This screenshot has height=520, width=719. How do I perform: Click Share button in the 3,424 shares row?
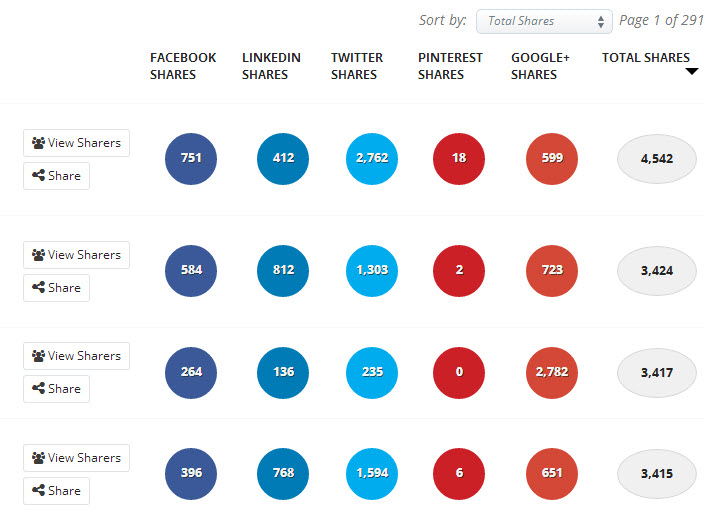click(x=56, y=288)
